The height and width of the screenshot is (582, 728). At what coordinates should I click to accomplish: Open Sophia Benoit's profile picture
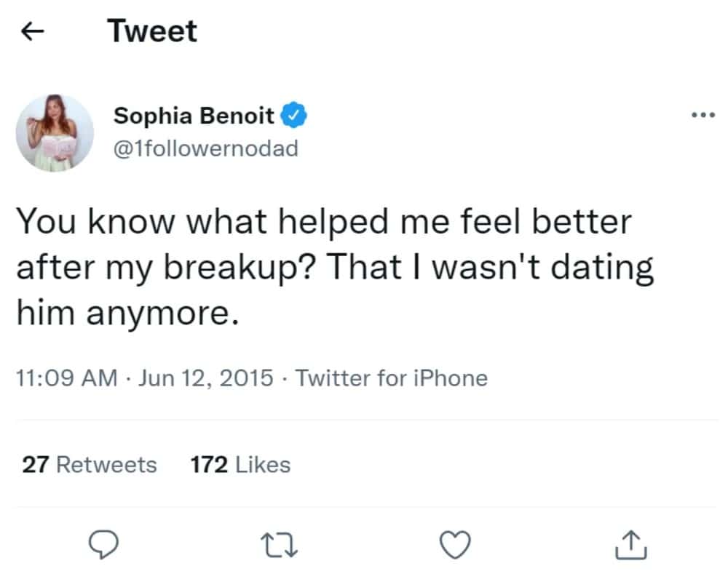pyautogui.click(x=55, y=132)
